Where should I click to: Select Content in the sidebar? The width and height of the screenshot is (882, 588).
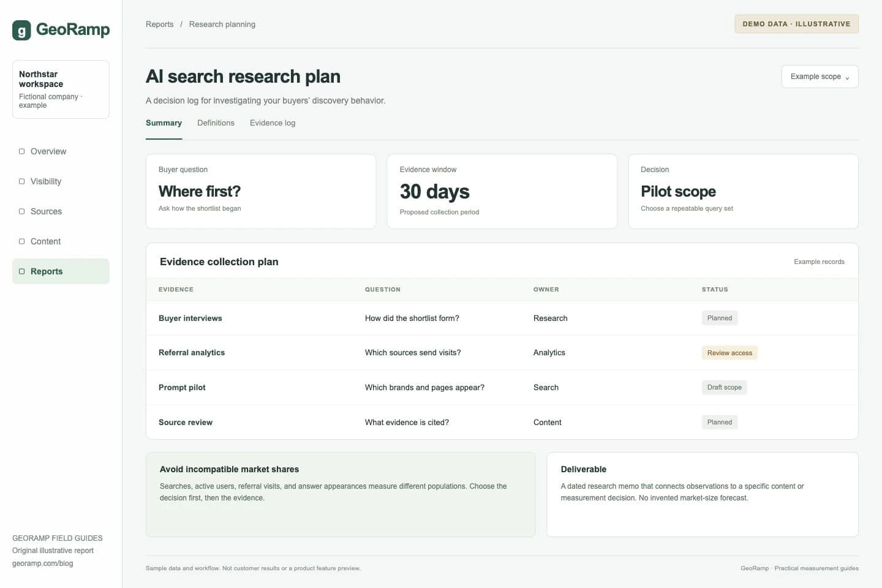pyautogui.click(x=61, y=241)
